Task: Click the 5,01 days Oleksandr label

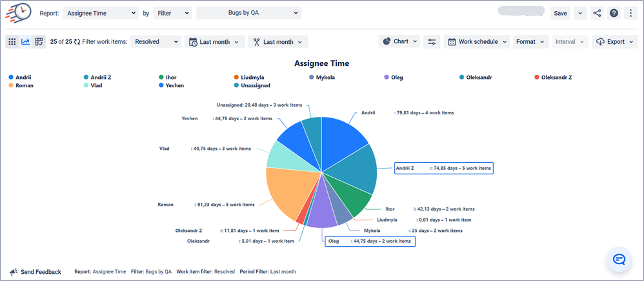Action: tap(240, 241)
